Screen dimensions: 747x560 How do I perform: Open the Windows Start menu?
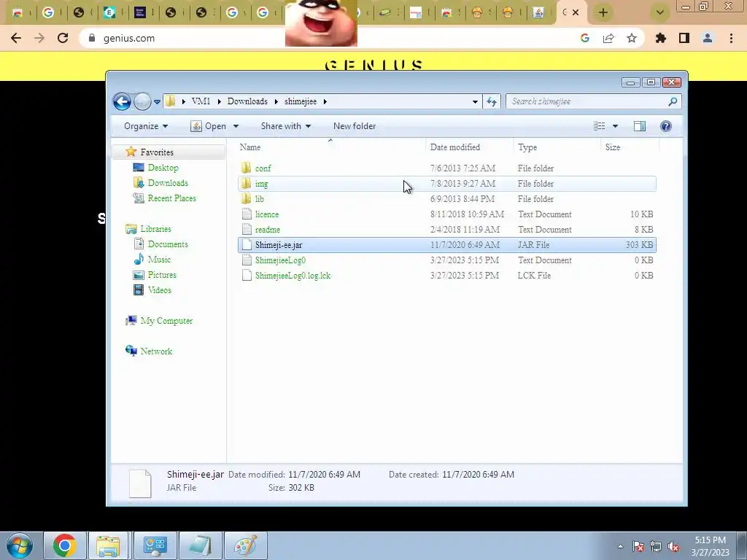click(20, 545)
